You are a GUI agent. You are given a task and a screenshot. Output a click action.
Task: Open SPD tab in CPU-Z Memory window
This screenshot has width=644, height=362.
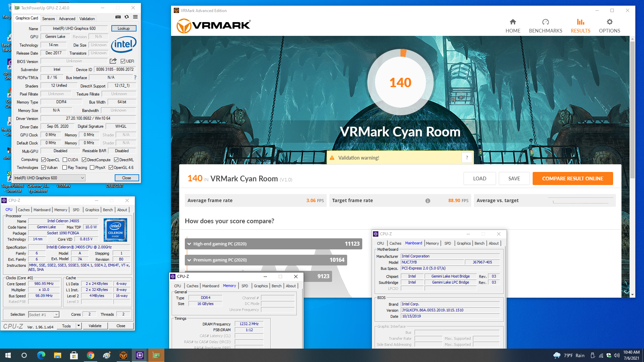[245, 286]
